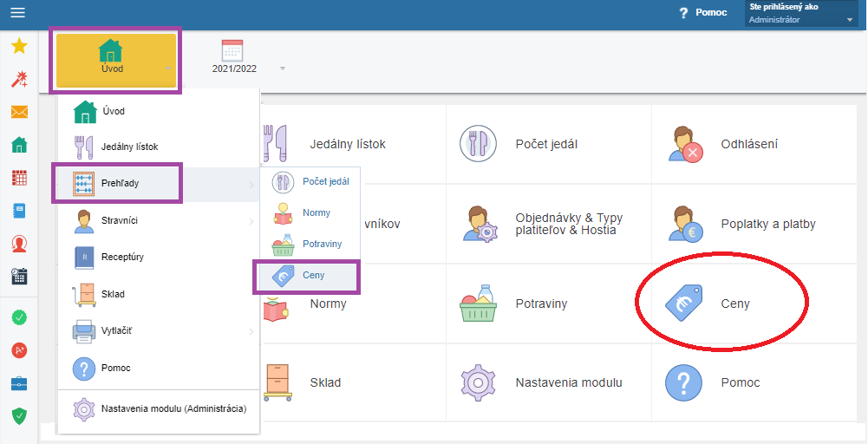
Task: Open the red A+ grades sidebar icon
Action: point(19,350)
